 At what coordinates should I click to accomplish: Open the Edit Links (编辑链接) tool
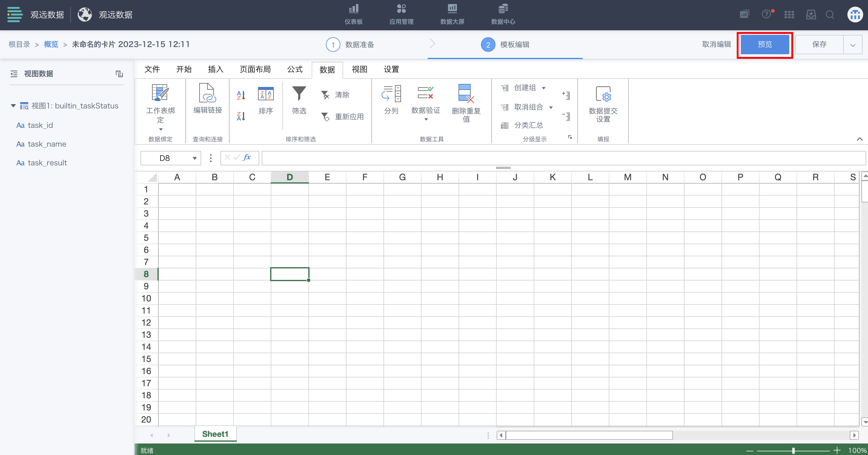207,93
